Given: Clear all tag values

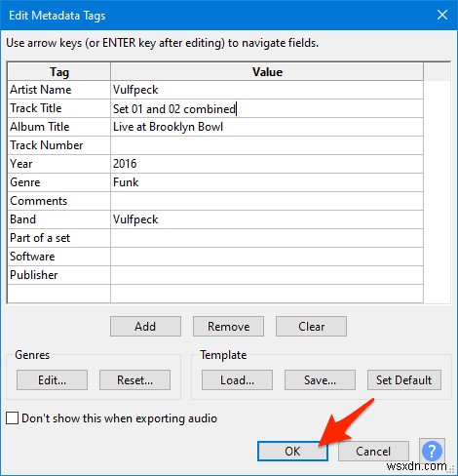Looking at the screenshot, I should [311, 326].
